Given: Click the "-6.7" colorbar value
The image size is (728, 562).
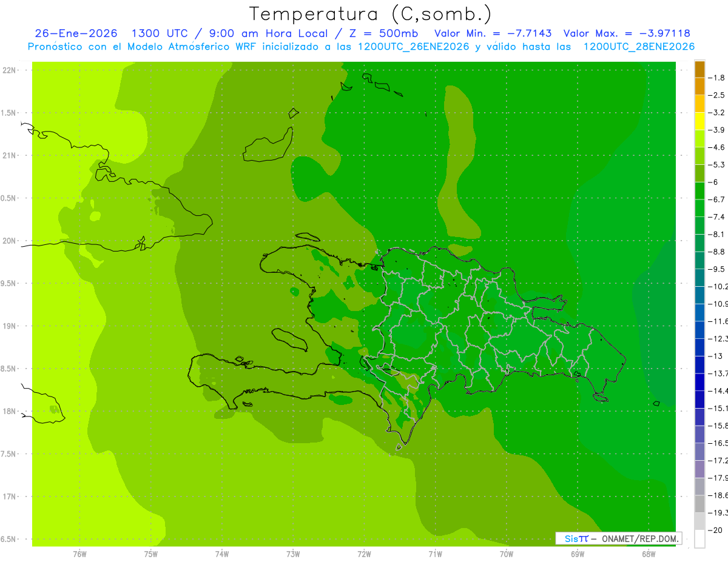Looking at the screenshot, I should tap(716, 199).
